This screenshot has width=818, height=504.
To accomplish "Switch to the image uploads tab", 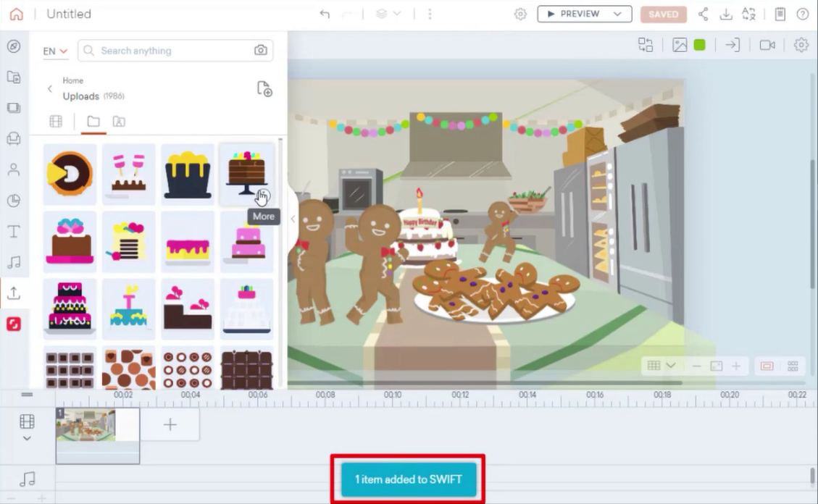I will click(119, 122).
